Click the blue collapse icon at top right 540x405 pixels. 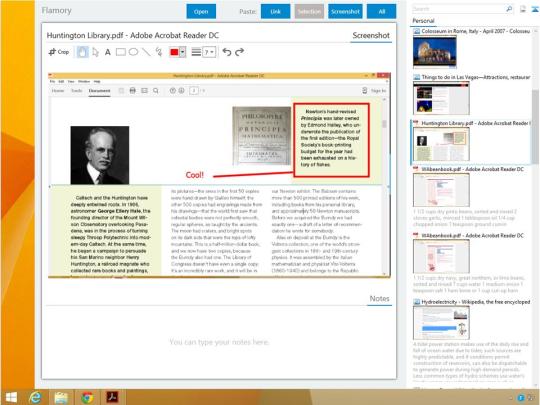(536, 9)
